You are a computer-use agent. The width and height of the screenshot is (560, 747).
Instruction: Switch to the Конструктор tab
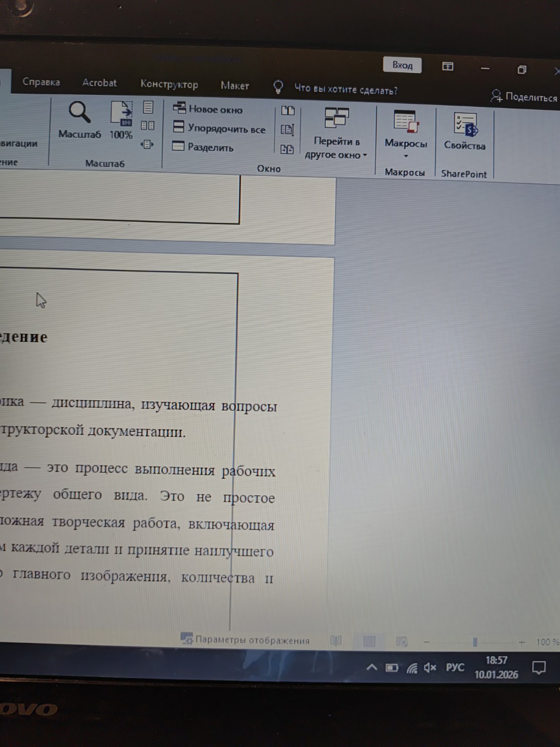pyautogui.click(x=170, y=85)
